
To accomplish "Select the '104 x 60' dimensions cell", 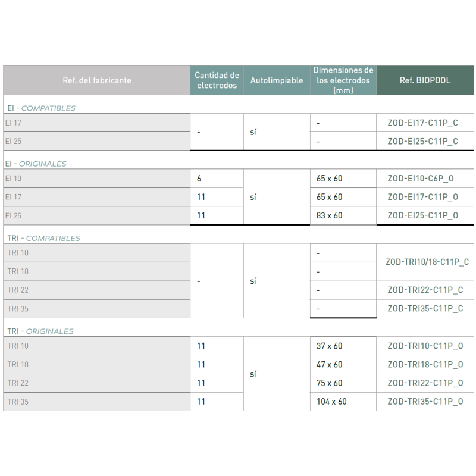I will [331, 402].
